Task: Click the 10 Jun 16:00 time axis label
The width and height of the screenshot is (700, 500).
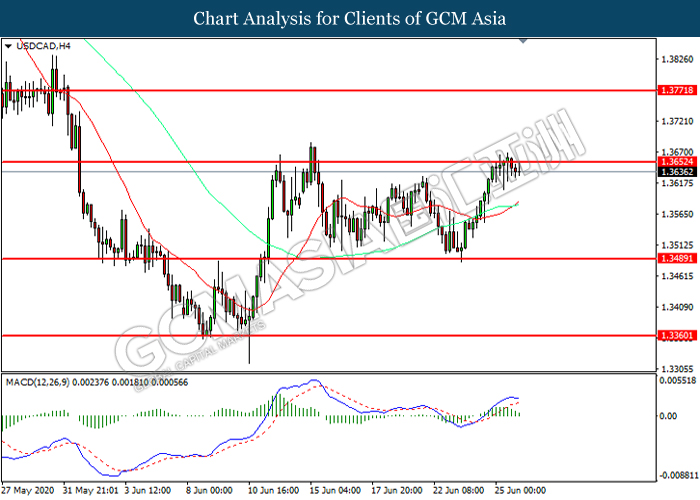Action: tap(273, 490)
